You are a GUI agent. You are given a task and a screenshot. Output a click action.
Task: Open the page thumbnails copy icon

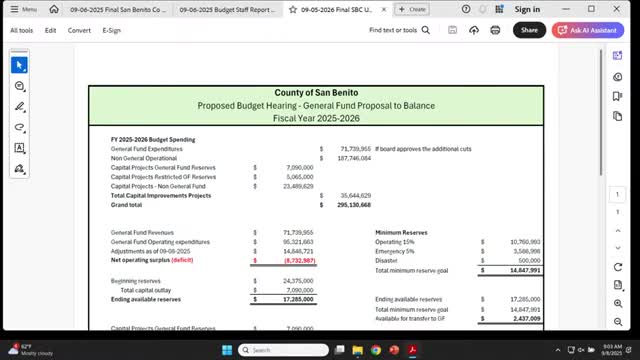click(618, 116)
